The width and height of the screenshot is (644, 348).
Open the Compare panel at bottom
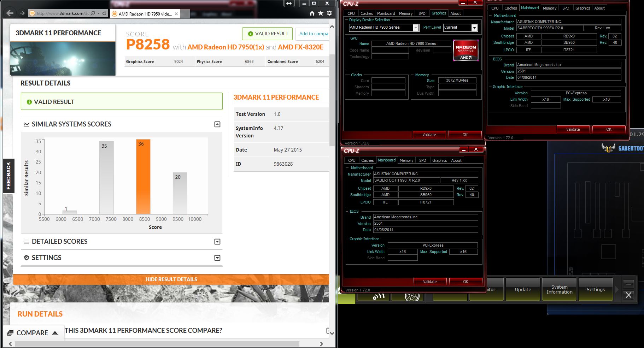point(34,333)
